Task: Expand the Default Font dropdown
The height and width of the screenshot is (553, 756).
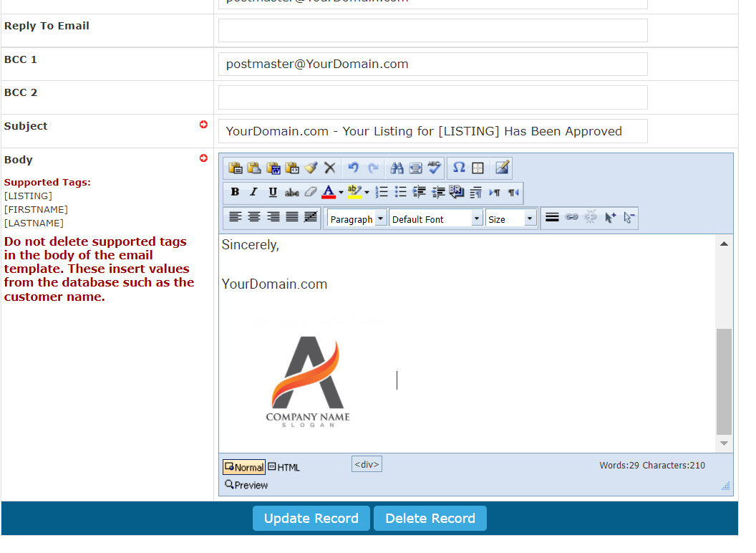Action: point(435,219)
